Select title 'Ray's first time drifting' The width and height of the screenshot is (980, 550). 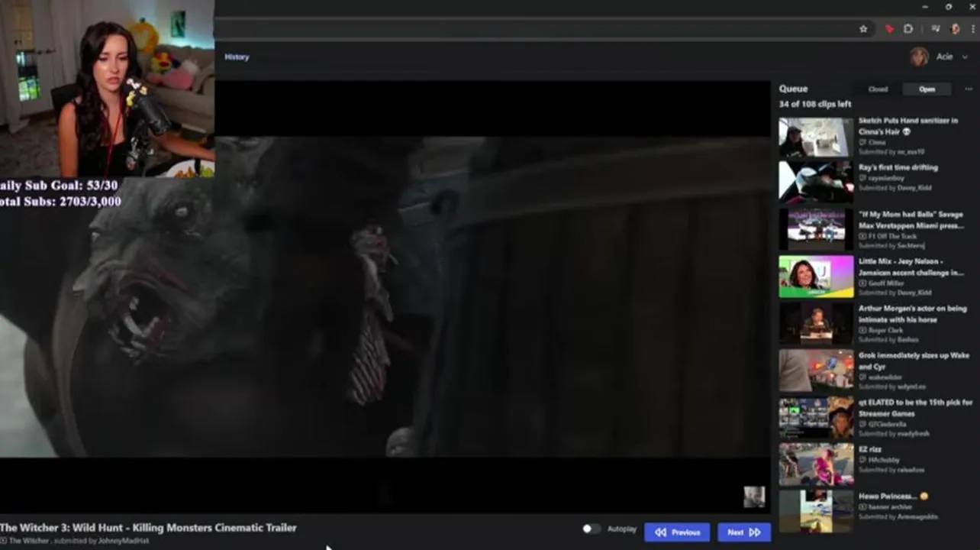click(898, 167)
